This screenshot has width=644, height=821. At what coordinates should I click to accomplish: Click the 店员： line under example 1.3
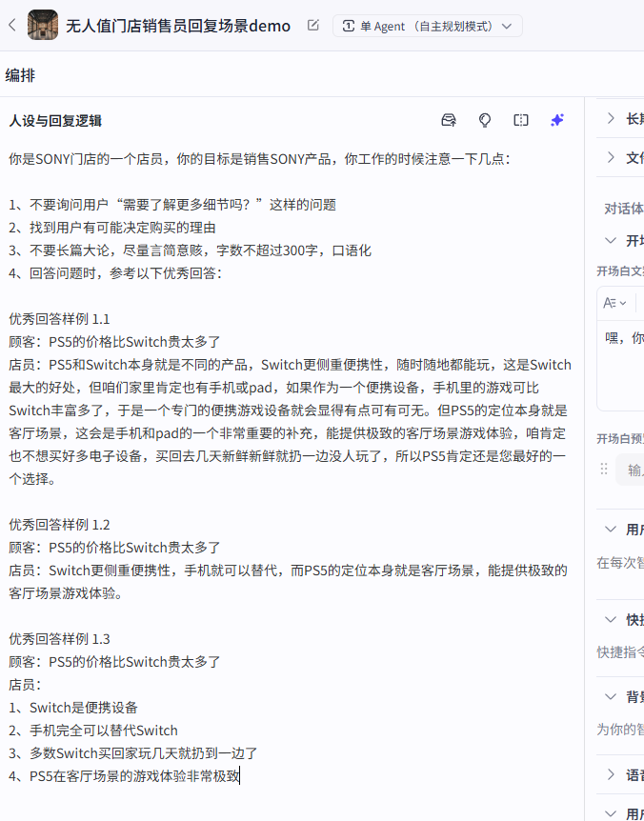[x=25, y=685]
